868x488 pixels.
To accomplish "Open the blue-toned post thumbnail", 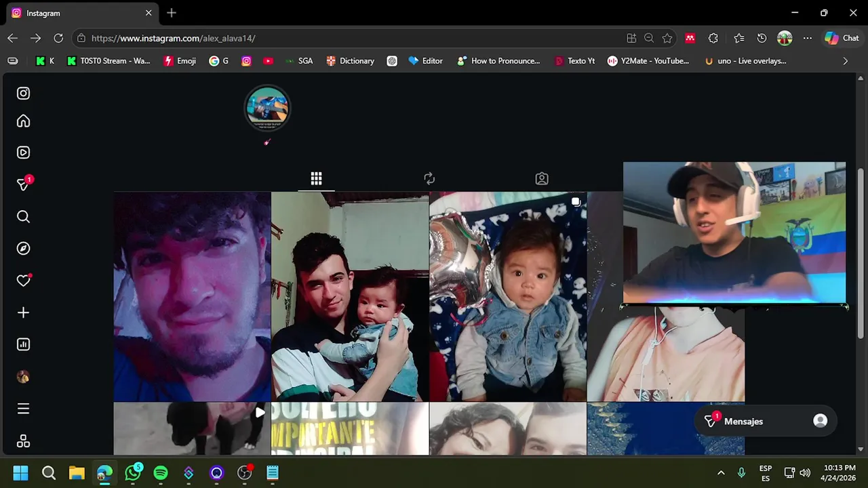I will 666,428.
